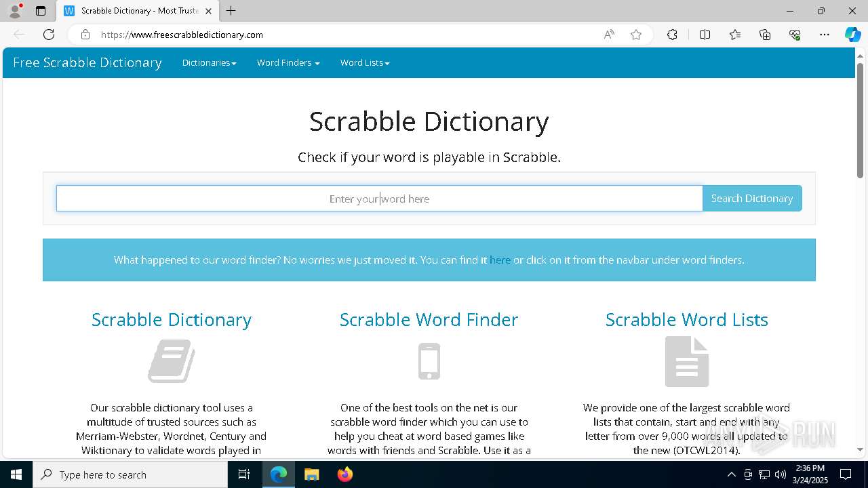Click the browser profile icon
Screen dimensions: 868x488
(x=15, y=11)
